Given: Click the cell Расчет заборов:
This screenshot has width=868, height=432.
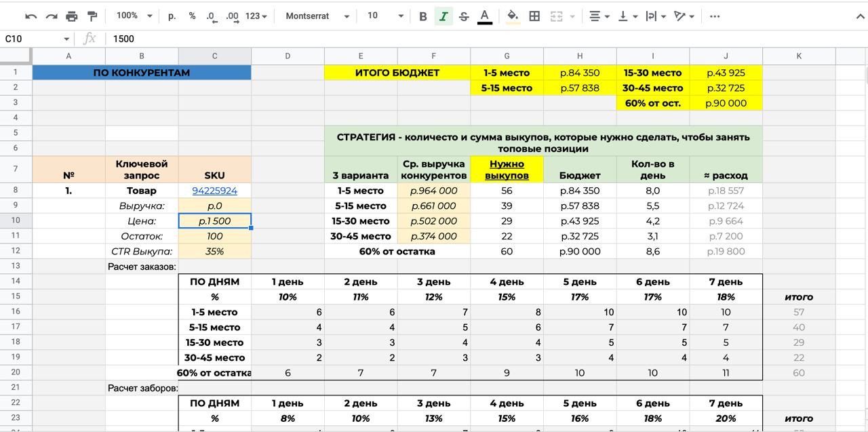Looking at the screenshot, I should pyautogui.click(x=142, y=388).
